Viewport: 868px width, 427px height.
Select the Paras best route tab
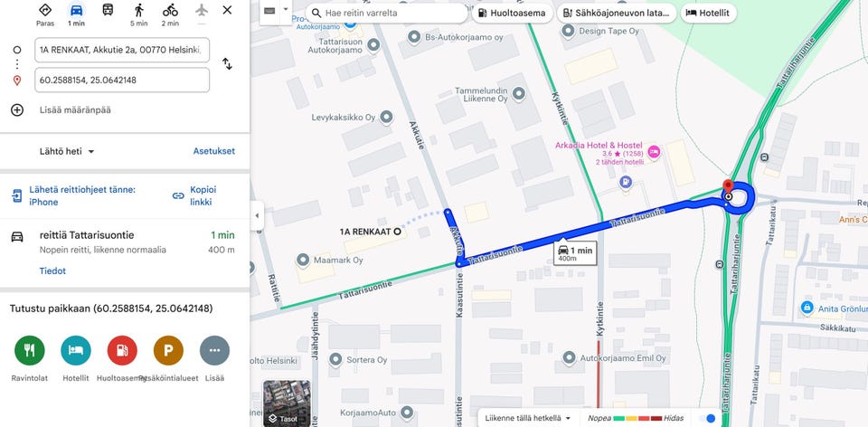point(45,14)
